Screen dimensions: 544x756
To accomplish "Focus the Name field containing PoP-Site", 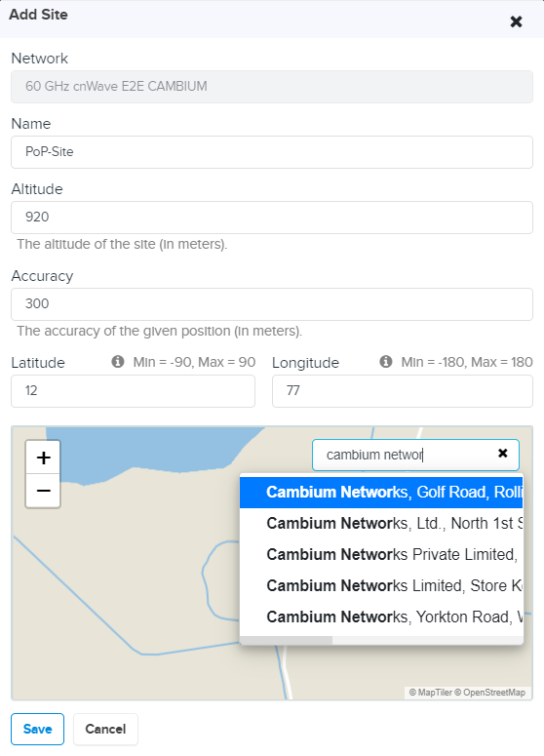I will pyautogui.click(x=272, y=152).
